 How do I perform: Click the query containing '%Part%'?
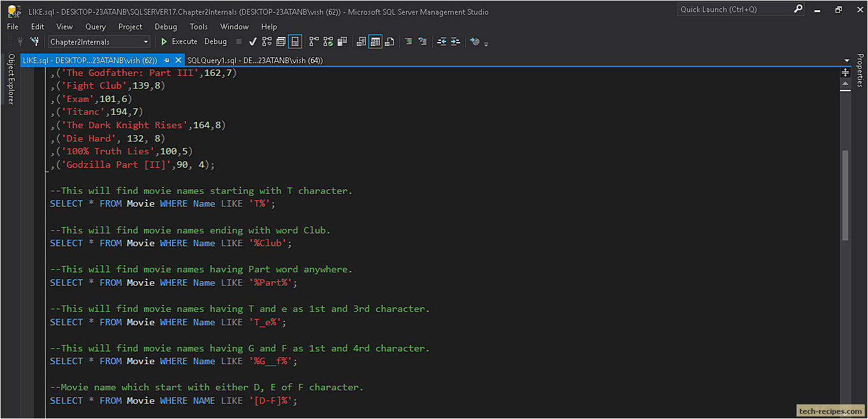click(x=174, y=283)
